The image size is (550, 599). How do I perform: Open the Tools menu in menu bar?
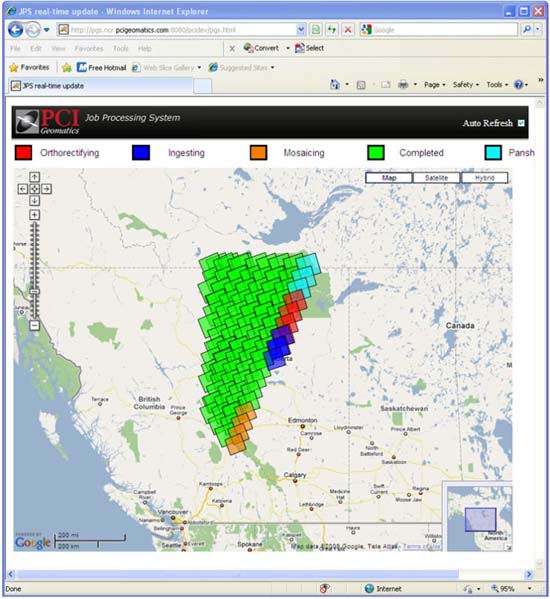(121, 49)
